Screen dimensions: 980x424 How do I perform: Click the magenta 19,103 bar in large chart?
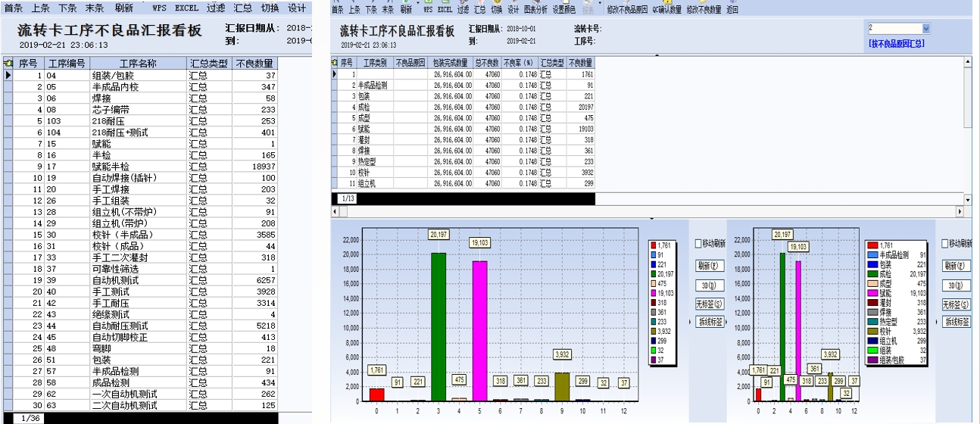click(479, 331)
